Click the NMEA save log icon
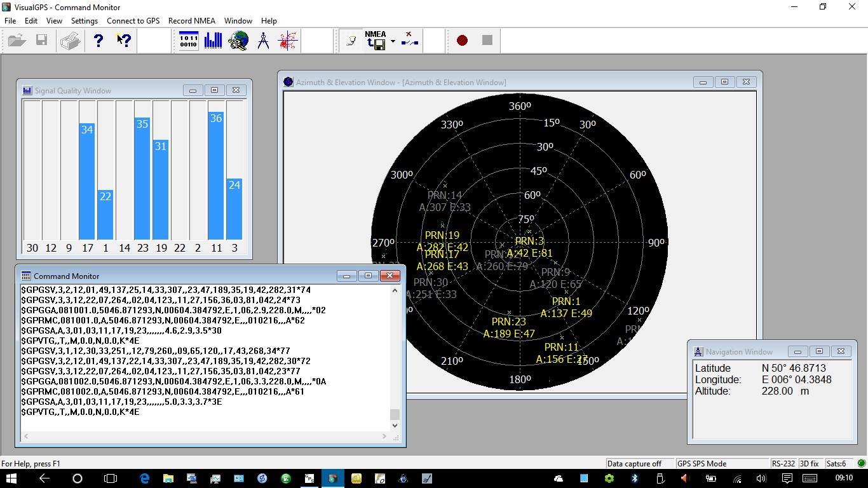Viewport: 868px width, 488px height. 376,41
